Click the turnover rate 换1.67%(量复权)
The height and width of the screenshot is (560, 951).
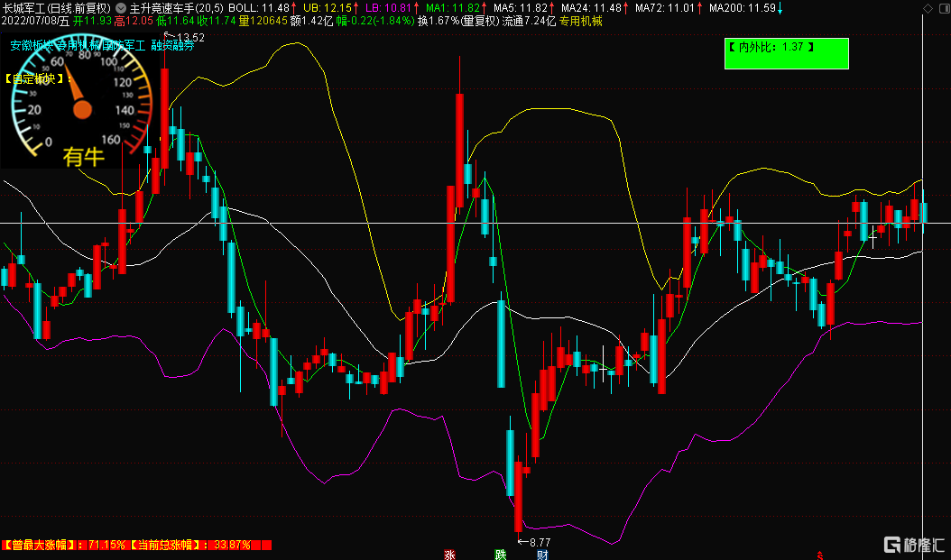458,22
